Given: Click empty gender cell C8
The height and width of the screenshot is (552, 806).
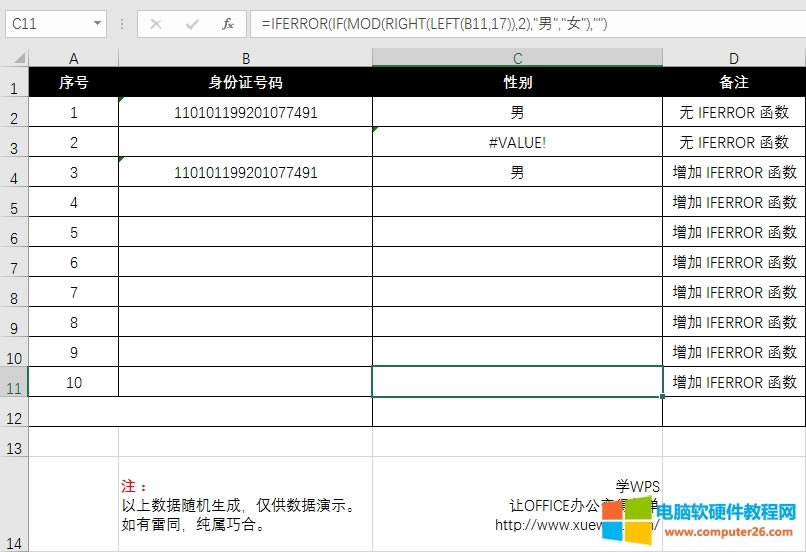Looking at the screenshot, I should (518, 292).
